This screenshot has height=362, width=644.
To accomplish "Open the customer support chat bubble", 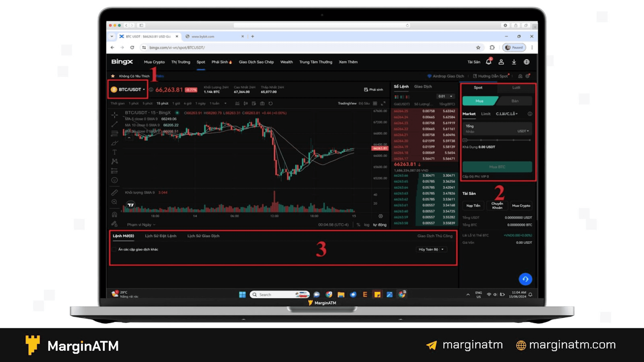I will [525, 279].
